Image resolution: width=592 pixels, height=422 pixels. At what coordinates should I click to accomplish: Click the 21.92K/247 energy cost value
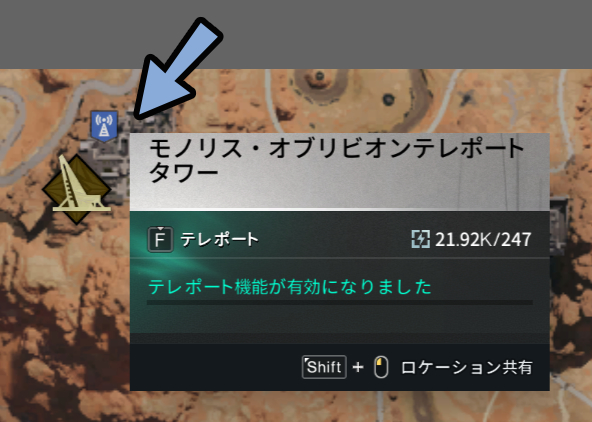[x=483, y=239]
